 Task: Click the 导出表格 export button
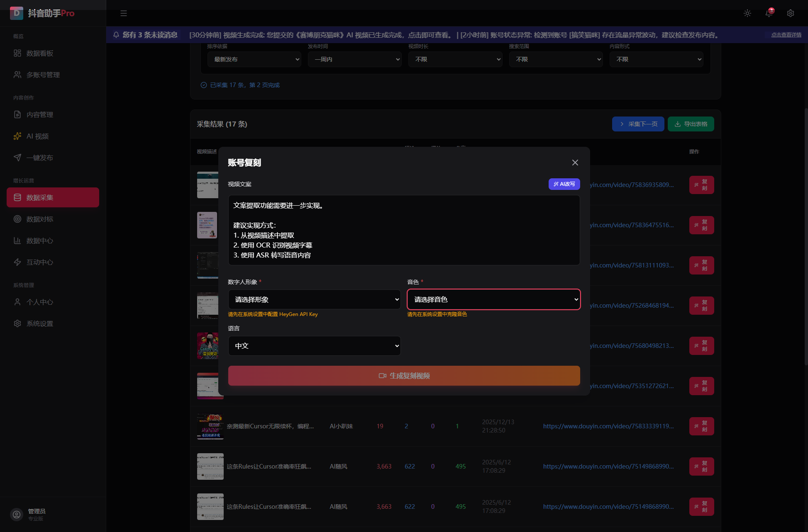point(691,124)
